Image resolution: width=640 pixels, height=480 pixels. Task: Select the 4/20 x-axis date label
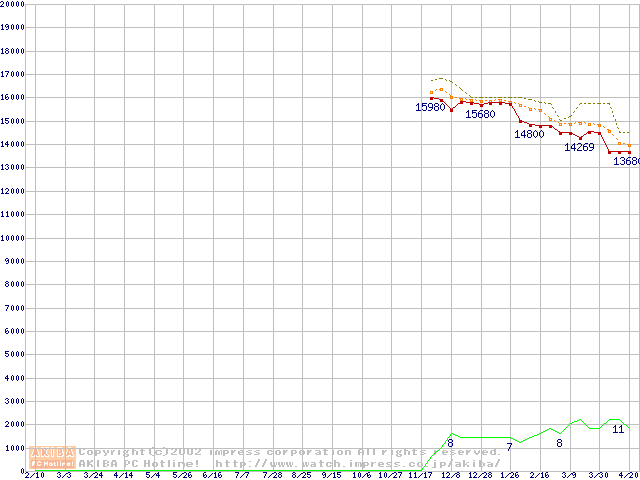coord(628,475)
